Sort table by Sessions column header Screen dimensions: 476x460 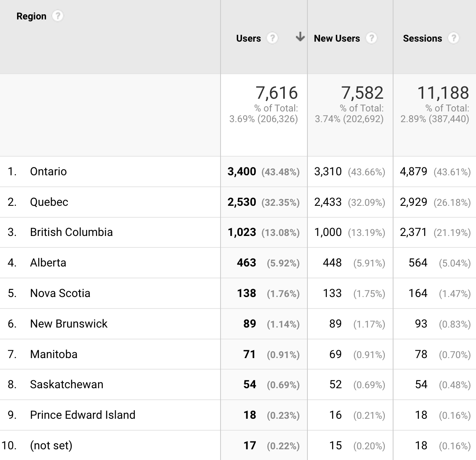422,38
